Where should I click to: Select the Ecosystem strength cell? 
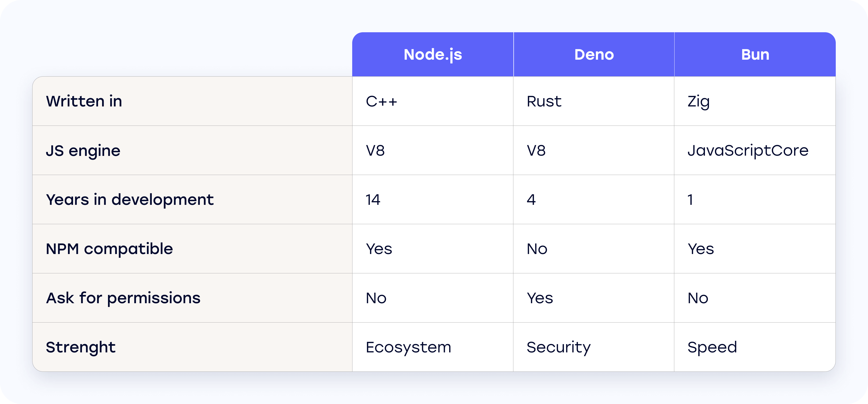408,347
